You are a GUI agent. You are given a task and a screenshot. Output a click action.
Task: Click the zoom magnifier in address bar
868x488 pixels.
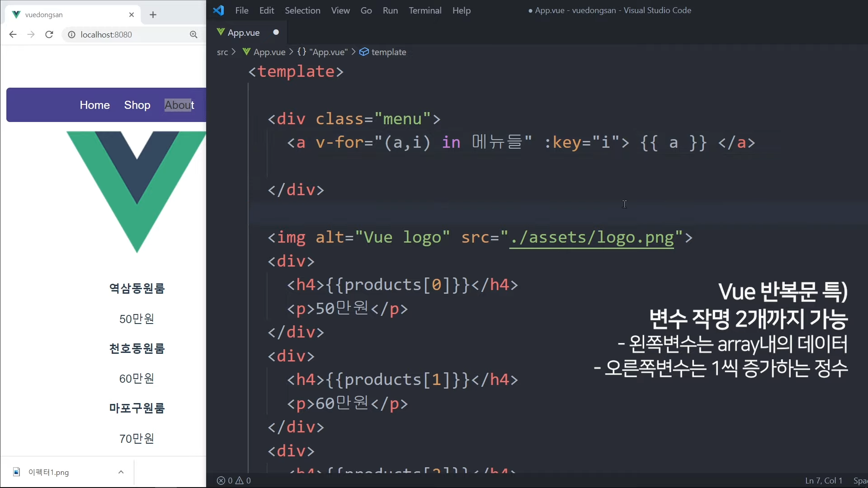(193, 34)
